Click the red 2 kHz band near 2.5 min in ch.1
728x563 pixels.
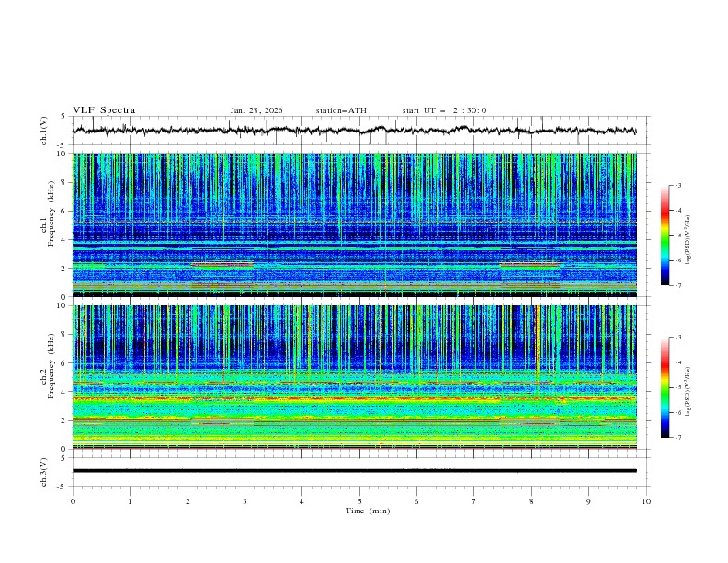[222, 265]
